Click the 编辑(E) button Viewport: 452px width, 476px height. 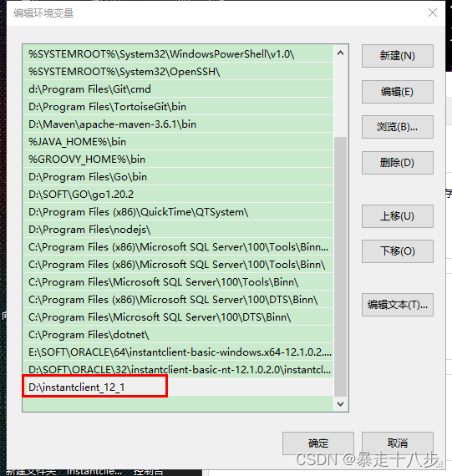click(398, 92)
